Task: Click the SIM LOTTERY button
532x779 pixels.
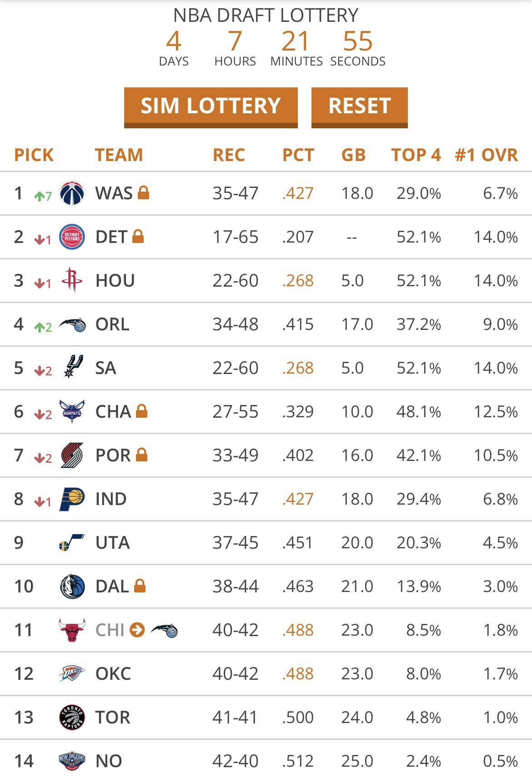Action: (211, 106)
